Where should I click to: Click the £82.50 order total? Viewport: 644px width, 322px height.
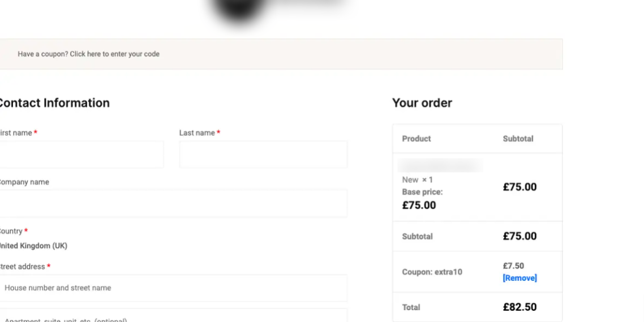(x=520, y=307)
